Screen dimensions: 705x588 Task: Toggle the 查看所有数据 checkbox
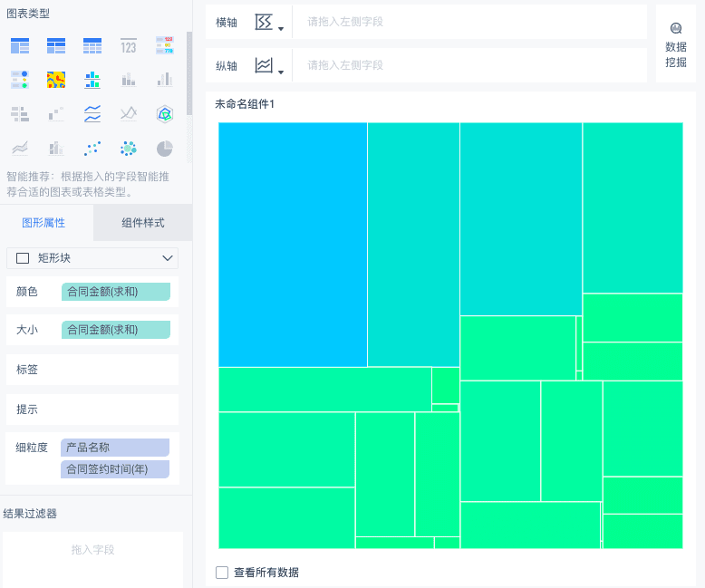[222, 573]
